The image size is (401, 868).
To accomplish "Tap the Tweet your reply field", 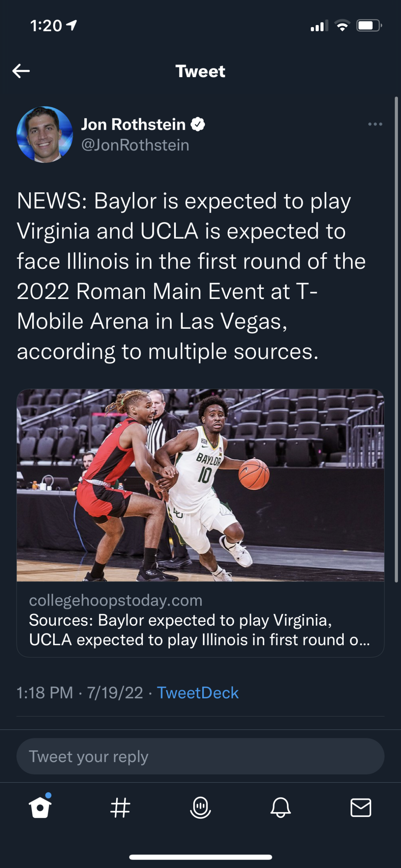I will (200, 756).
